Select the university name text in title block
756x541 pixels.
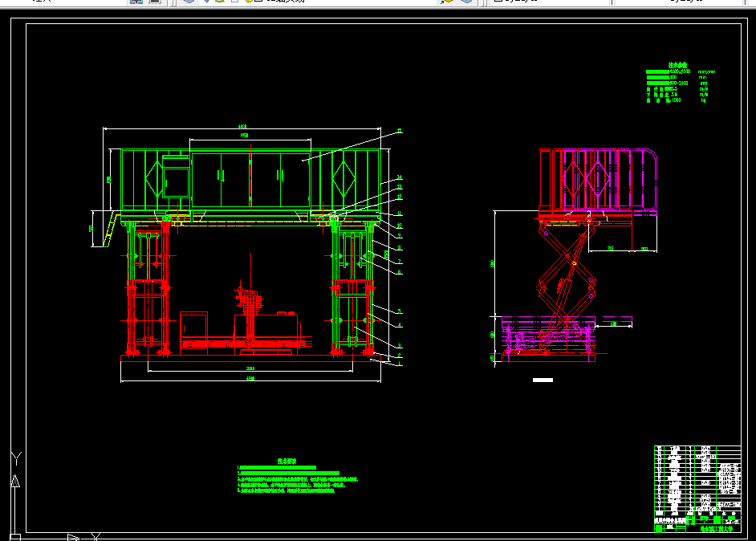coord(717,529)
